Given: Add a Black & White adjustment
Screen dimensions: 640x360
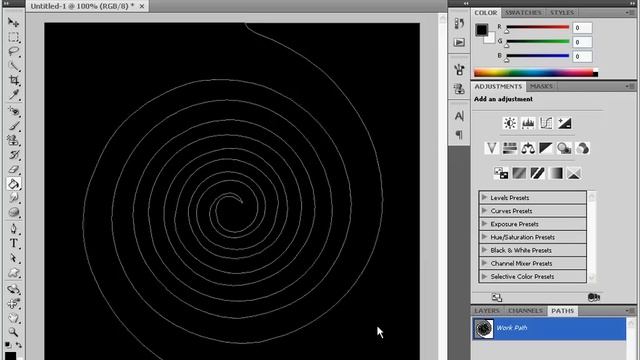Looking at the screenshot, I should tap(546, 148).
